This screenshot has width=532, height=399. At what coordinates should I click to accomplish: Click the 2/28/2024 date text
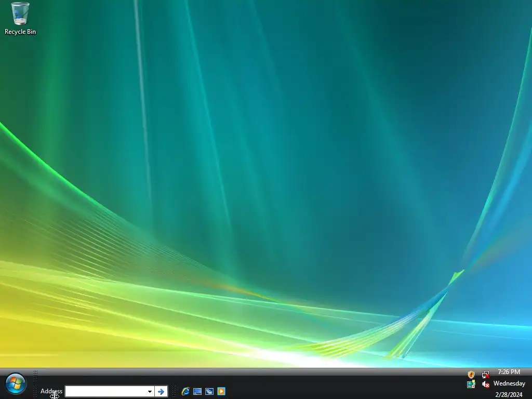click(x=509, y=395)
